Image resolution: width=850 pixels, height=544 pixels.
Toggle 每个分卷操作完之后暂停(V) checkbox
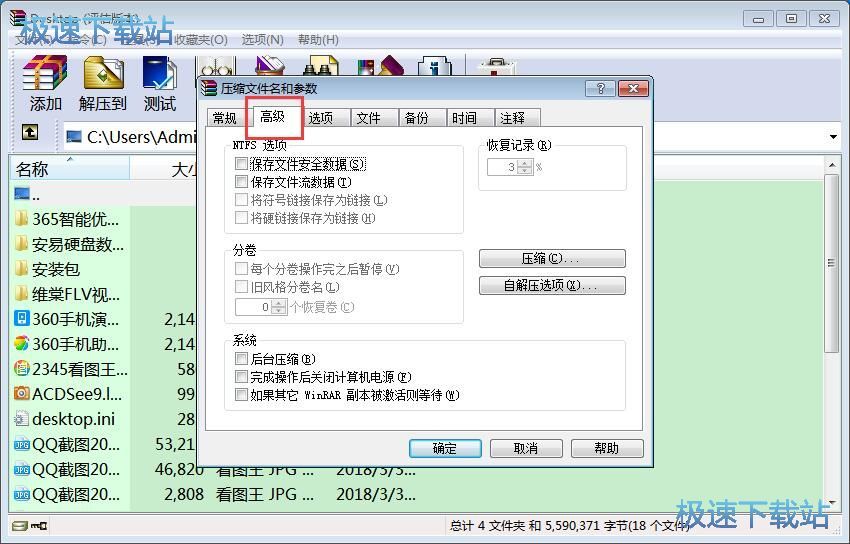point(241,269)
